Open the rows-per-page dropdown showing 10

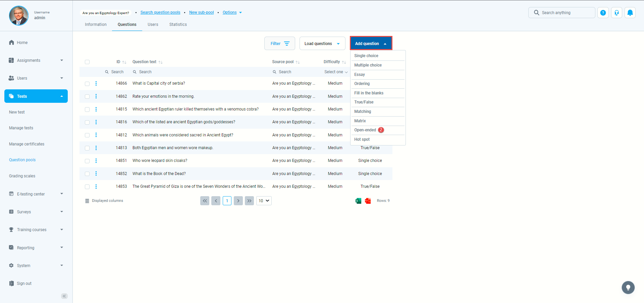pos(264,201)
